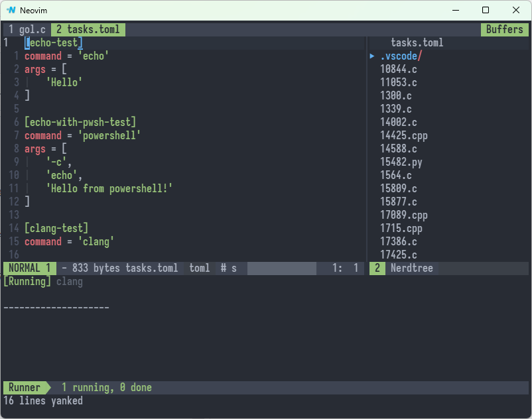Screen dimensions: 532x419
Task: Click the [echo-with-pwsh-test] section header
Action: coord(80,122)
